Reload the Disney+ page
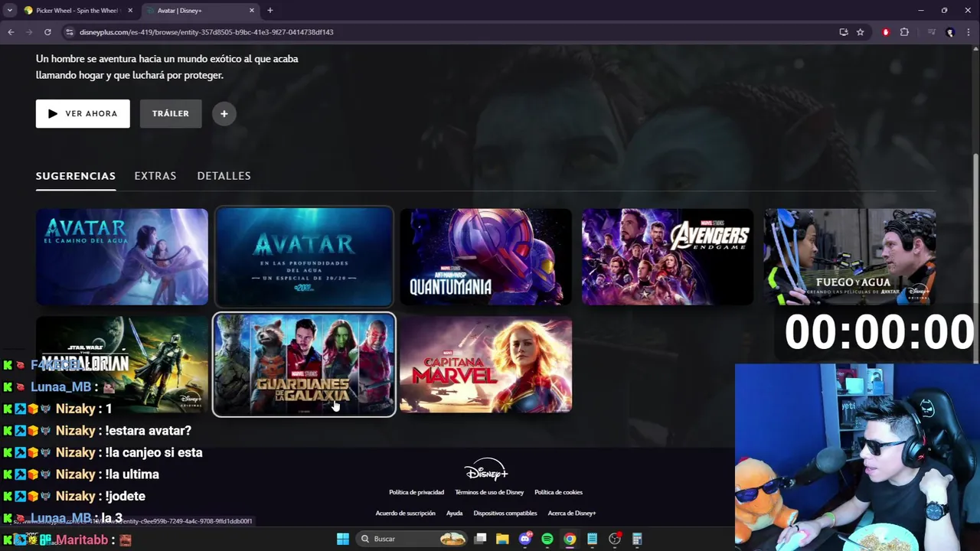 pyautogui.click(x=47, y=32)
